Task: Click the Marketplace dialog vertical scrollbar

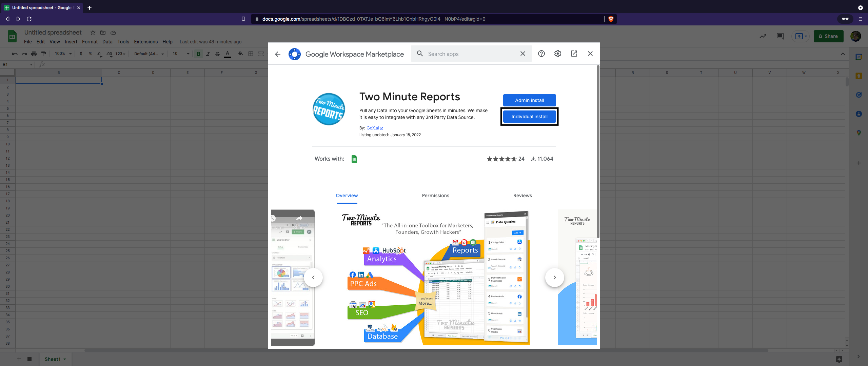Action: click(598, 151)
